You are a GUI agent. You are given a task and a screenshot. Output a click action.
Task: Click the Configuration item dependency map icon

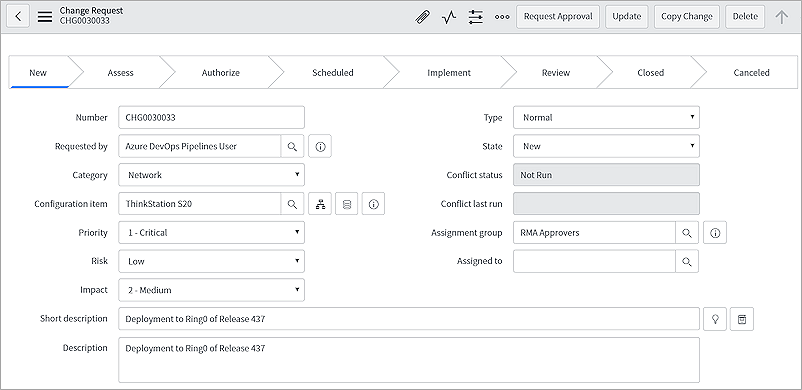point(320,204)
